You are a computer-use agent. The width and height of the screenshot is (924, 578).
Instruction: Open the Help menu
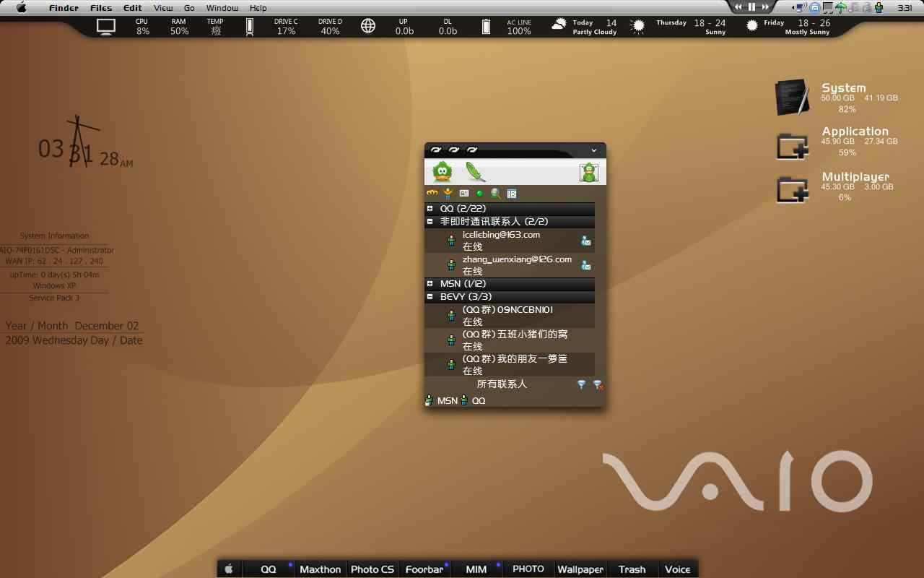tap(258, 8)
